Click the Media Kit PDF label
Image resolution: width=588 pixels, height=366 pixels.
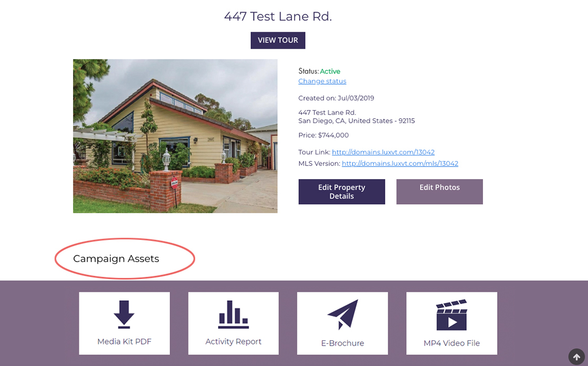(x=124, y=341)
